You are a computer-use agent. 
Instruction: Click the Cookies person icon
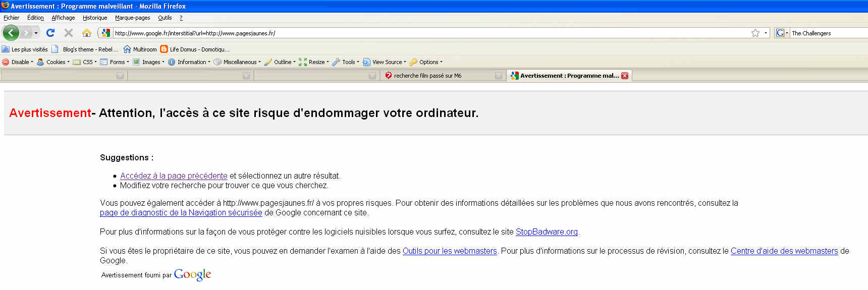click(x=40, y=62)
